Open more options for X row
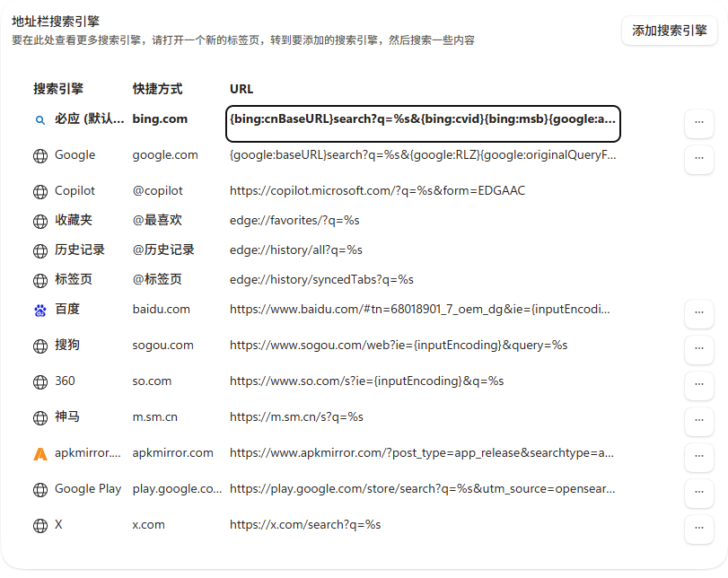 [x=698, y=529]
